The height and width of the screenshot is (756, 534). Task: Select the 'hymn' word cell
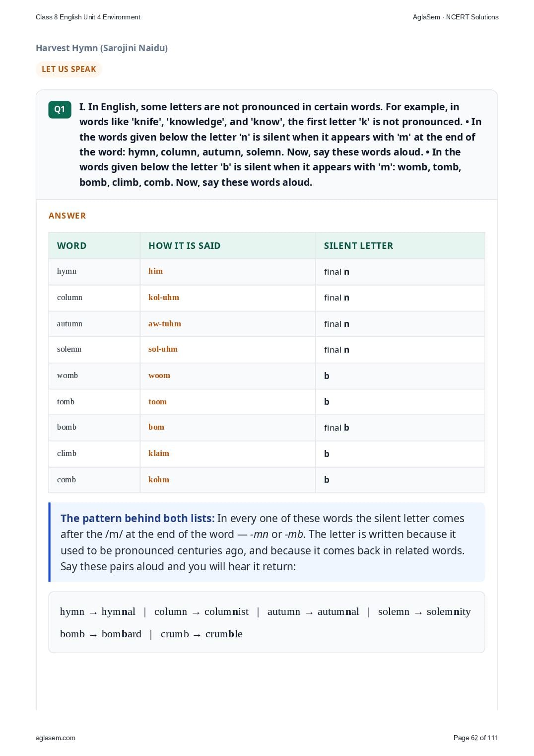[94, 271]
